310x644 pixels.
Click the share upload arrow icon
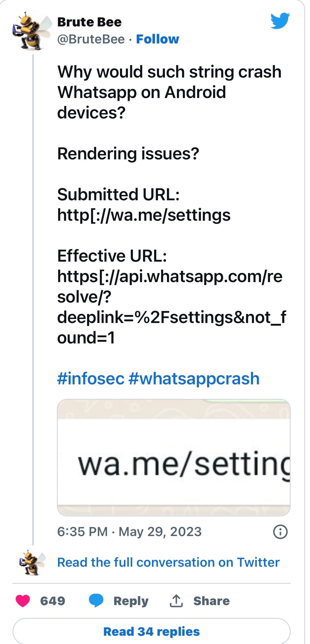coord(176,601)
